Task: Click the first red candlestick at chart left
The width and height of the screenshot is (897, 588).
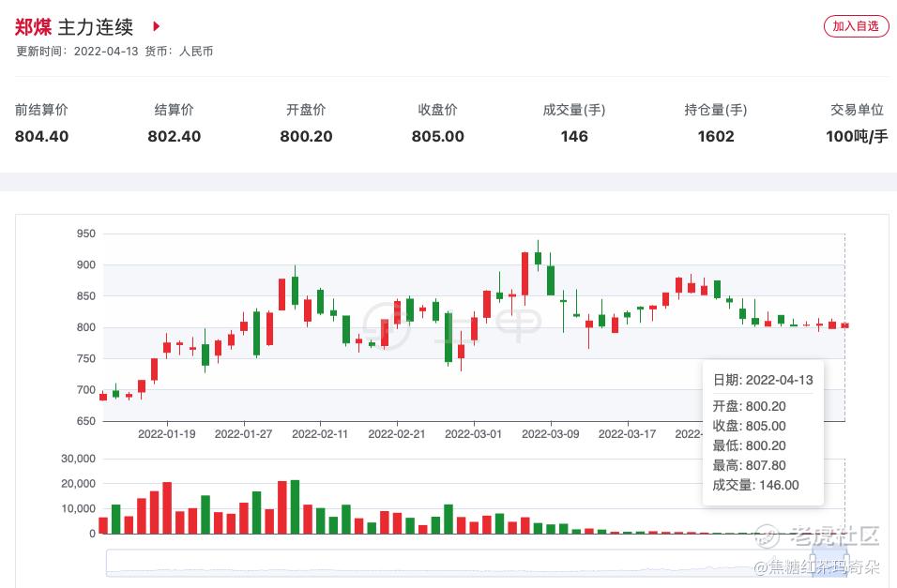Action: (103, 397)
